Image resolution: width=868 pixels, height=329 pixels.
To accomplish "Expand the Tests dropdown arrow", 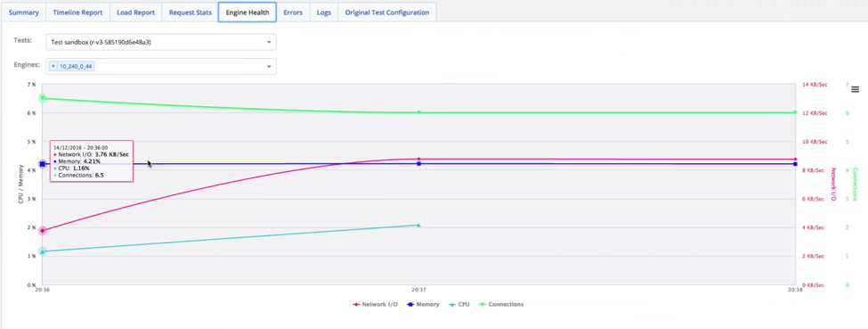I will point(269,42).
